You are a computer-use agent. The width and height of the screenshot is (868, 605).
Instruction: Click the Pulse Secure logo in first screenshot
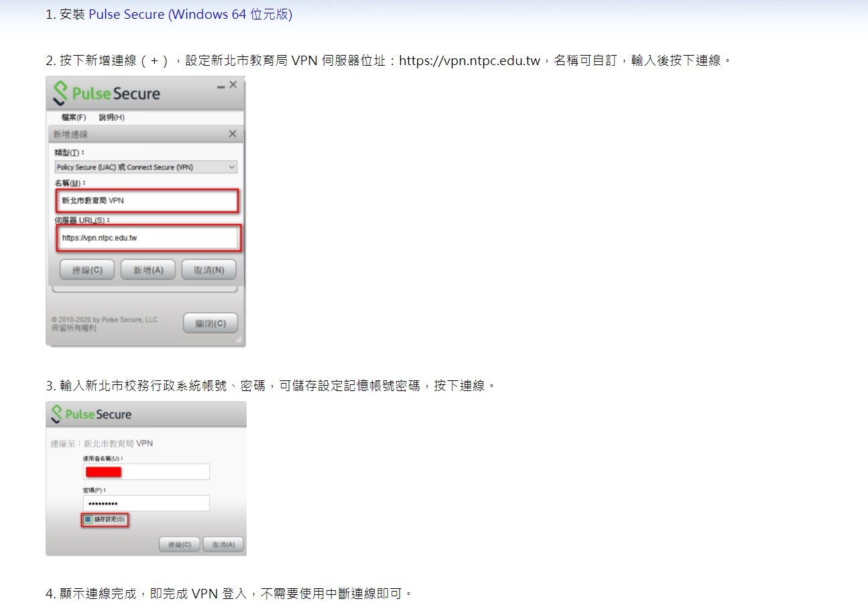pos(107,93)
